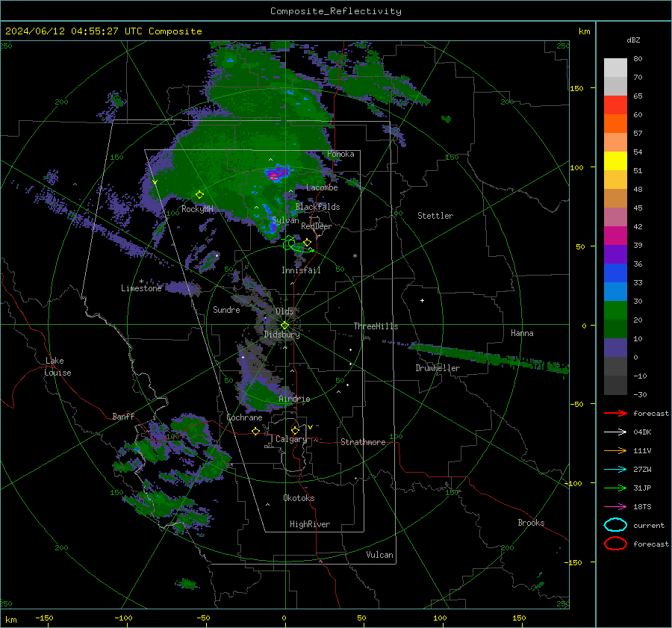Viewport: 672px width, 628px height.
Task: Click the RedDeer city label
Action: tap(317, 226)
